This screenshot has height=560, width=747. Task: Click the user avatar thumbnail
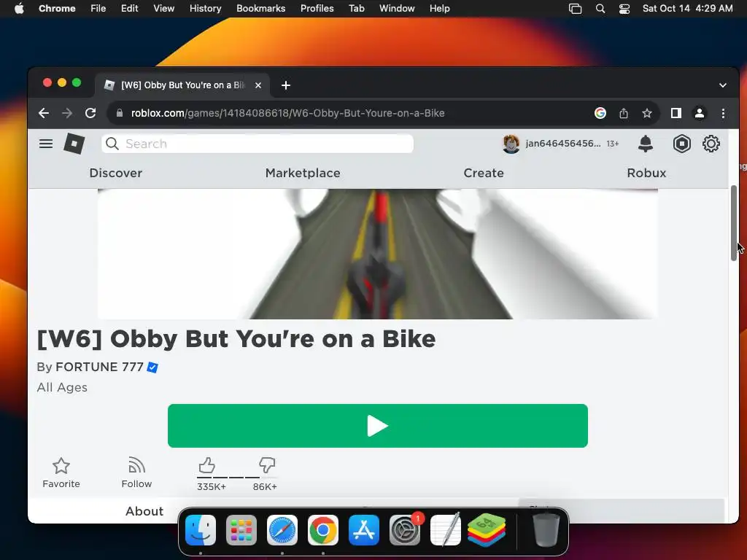[511, 144]
